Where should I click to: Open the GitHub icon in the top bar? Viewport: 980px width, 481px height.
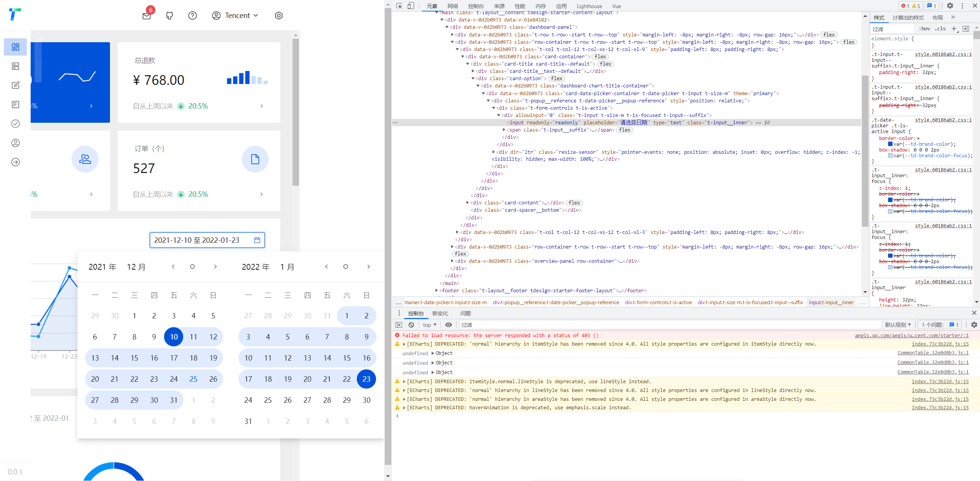169,15
